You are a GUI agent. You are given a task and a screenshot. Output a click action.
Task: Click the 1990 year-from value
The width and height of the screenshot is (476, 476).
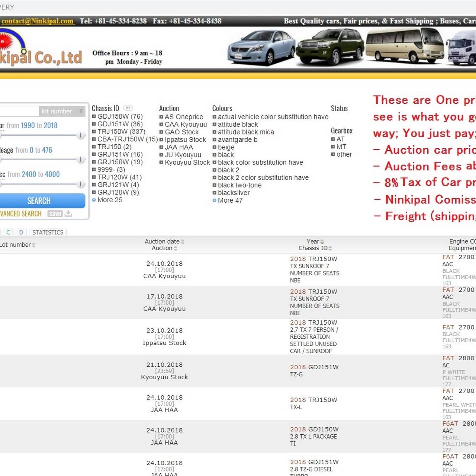click(28, 126)
